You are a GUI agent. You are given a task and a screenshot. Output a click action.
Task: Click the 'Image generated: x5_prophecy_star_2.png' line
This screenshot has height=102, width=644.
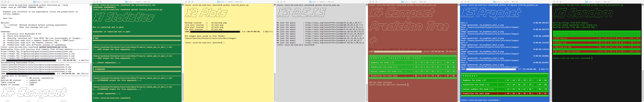(x=482, y=65)
